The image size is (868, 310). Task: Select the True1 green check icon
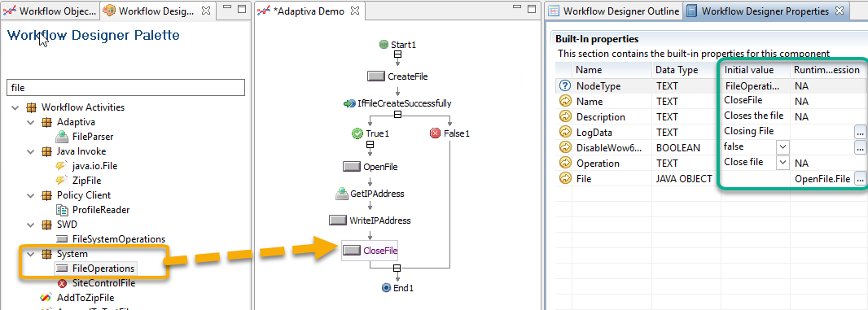(x=357, y=133)
